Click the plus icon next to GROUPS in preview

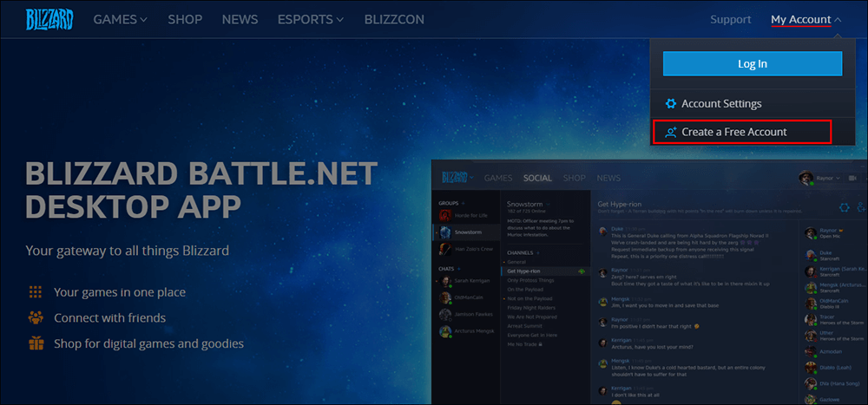464,203
